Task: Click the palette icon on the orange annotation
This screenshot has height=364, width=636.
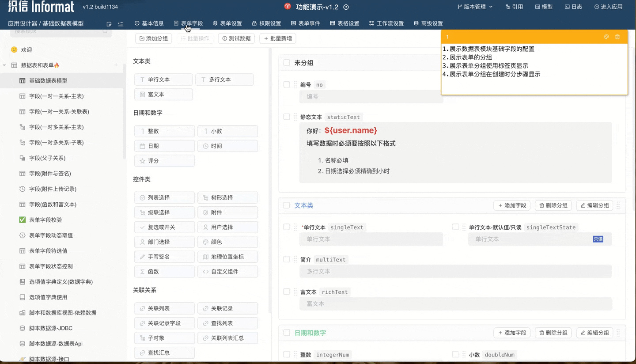Action: (606, 37)
